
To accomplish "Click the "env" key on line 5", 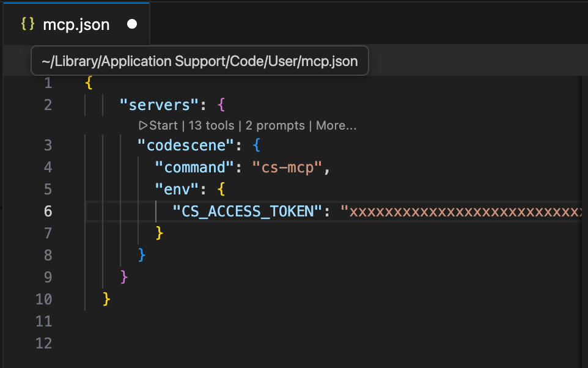I will point(177,189).
